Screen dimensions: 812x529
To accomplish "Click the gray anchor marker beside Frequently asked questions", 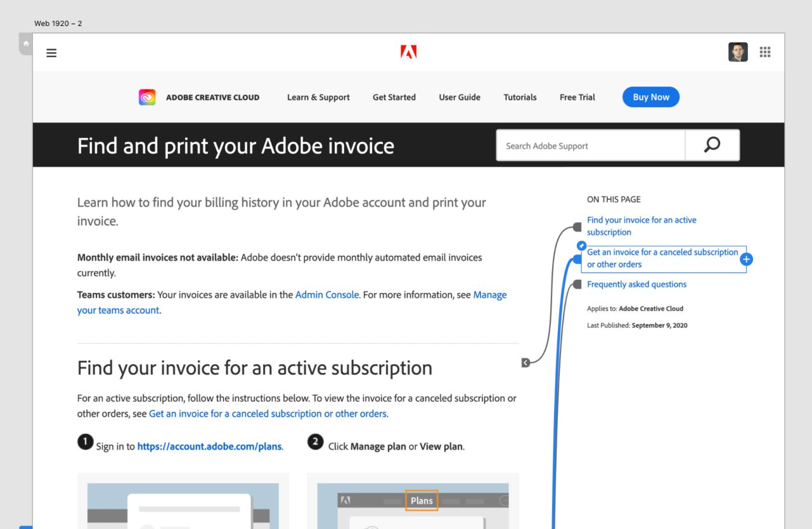I will click(577, 284).
